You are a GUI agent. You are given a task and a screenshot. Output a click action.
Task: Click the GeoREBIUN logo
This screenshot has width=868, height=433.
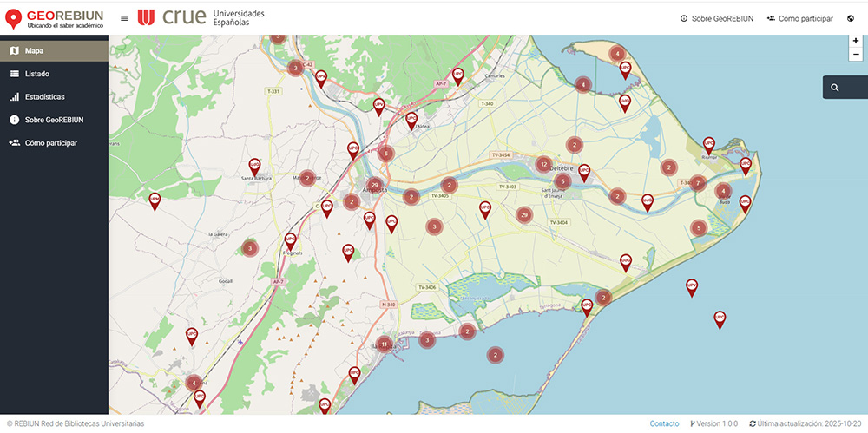point(54,18)
